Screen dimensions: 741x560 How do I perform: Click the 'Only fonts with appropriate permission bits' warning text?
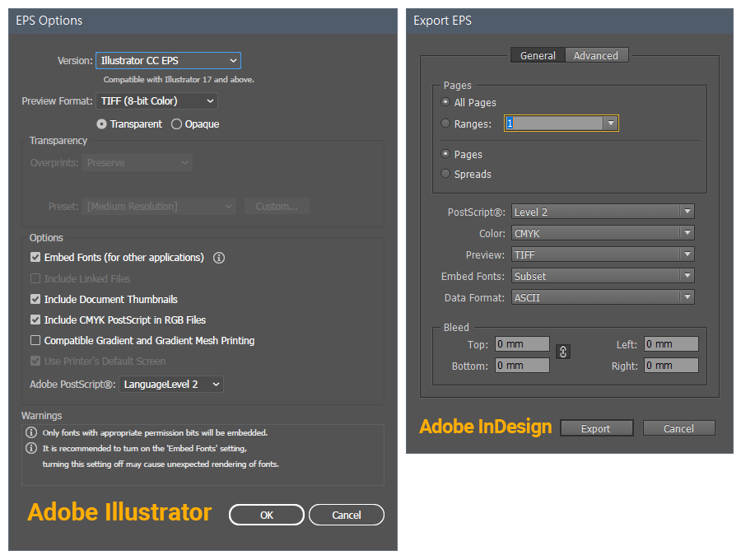155,432
